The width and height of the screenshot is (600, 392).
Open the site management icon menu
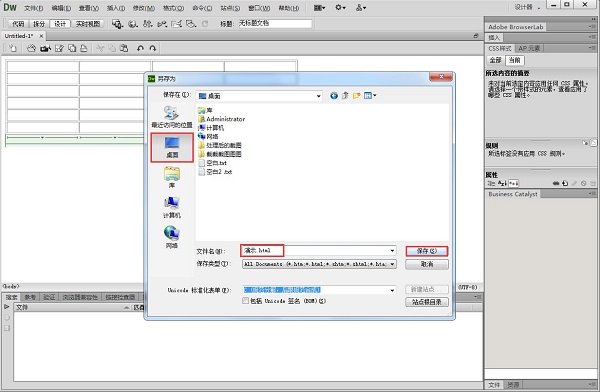pos(361,8)
